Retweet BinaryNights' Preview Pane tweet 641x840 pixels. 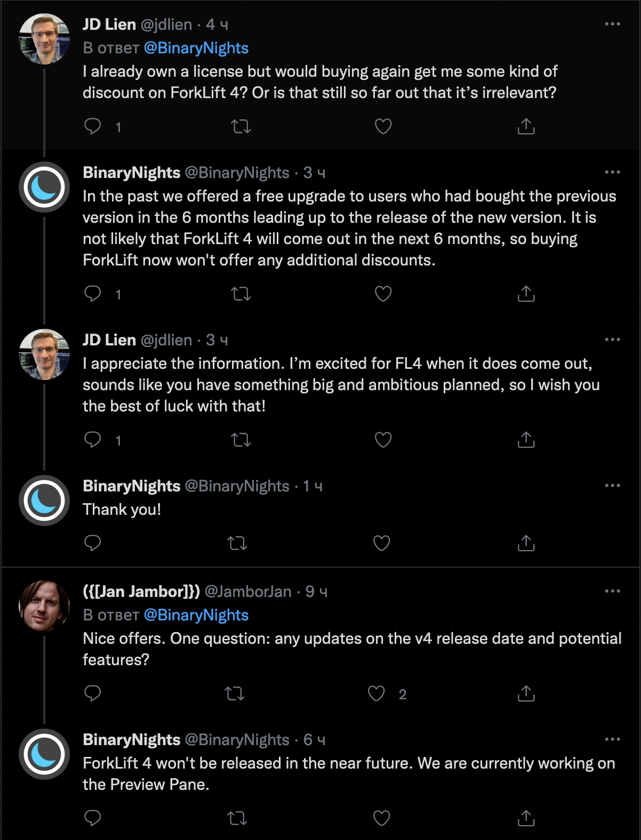point(237,818)
